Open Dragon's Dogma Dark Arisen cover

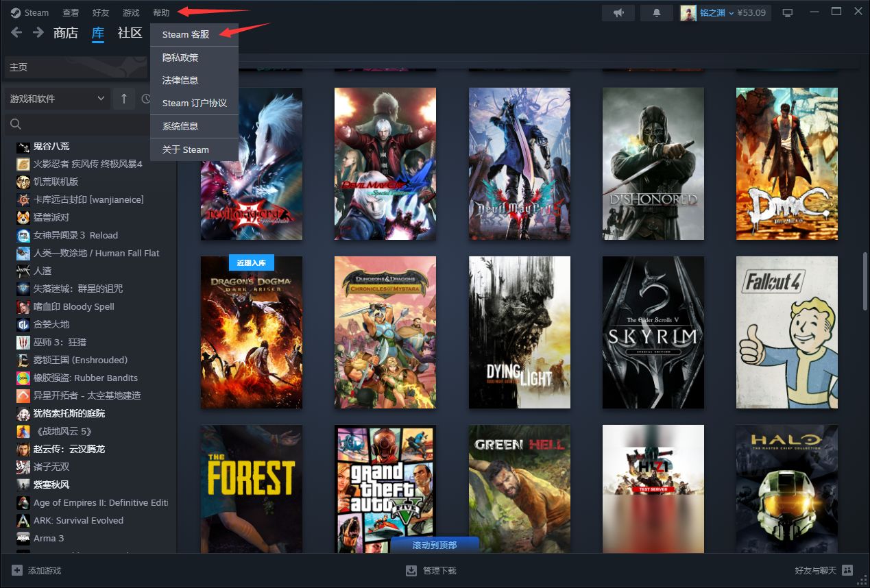pos(252,332)
